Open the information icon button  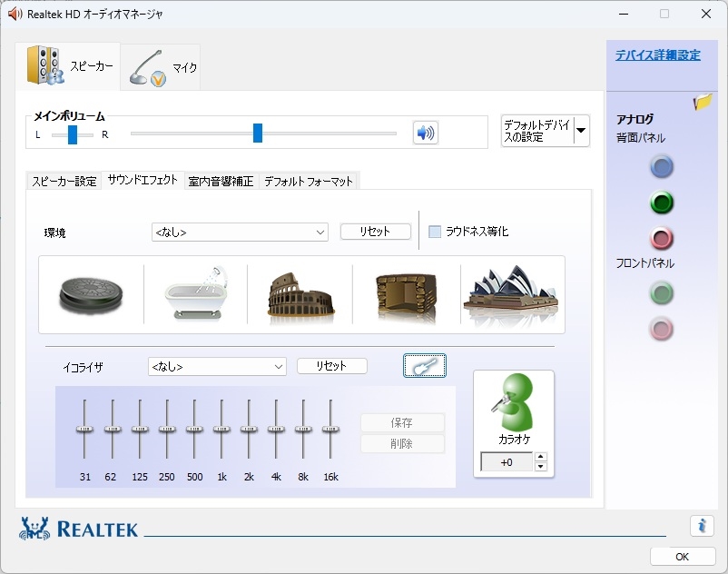(x=702, y=526)
